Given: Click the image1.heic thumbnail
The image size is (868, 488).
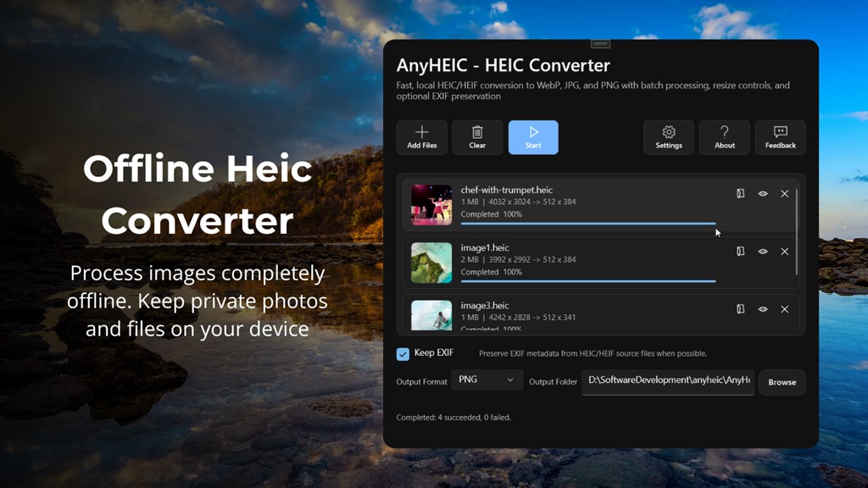Looking at the screenshot, I should tap(431, 263).
